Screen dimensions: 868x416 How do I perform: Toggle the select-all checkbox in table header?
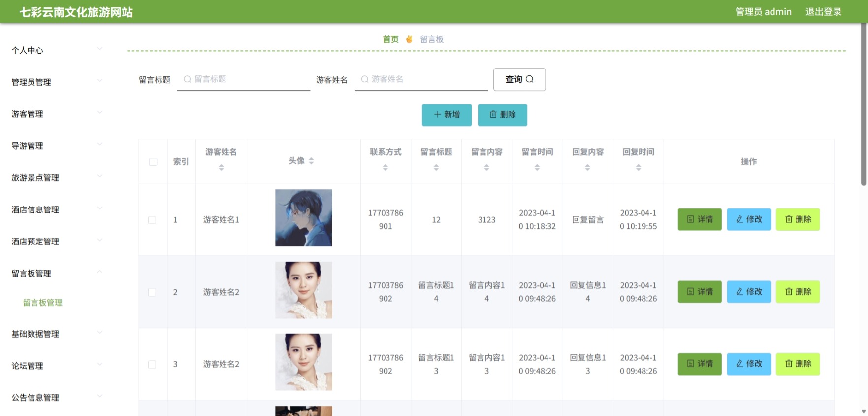[x=153, y=162]
